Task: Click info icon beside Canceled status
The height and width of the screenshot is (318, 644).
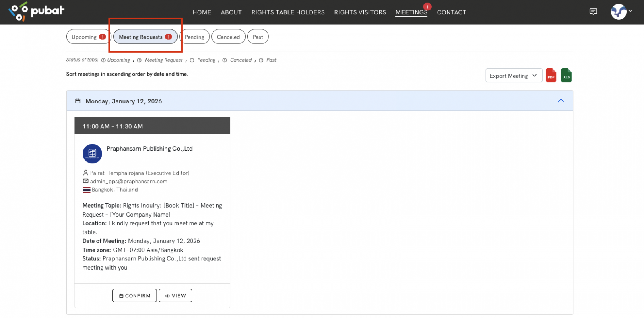Action: tap(225, 60)
